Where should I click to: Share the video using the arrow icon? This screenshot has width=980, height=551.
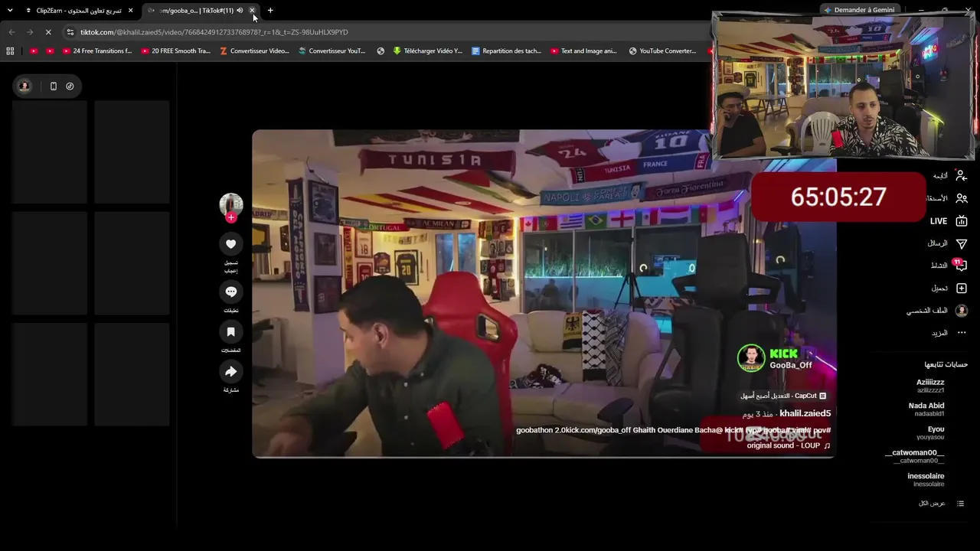point(230,372)
